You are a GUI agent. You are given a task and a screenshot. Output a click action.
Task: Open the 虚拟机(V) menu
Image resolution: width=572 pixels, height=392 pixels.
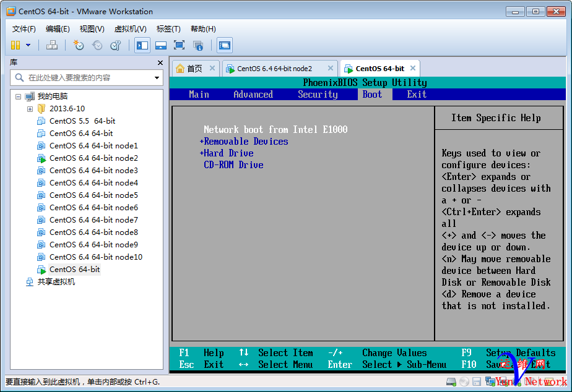[x=130, y=29]
